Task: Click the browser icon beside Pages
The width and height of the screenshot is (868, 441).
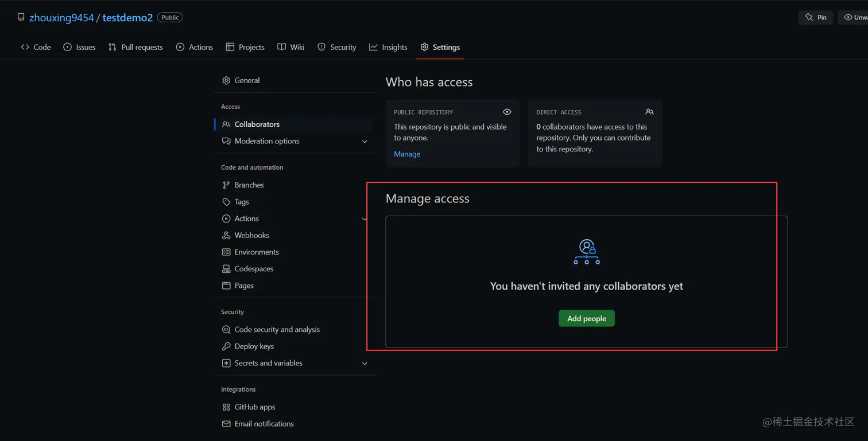Action: pyautogui.click(x=226, y=286)
